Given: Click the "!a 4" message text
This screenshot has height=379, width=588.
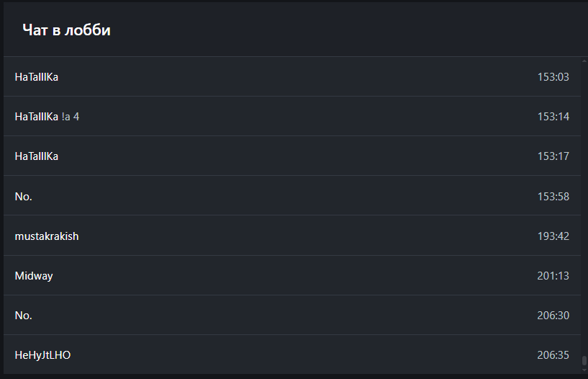Looking at the screenshot, I should coord(71,116).
